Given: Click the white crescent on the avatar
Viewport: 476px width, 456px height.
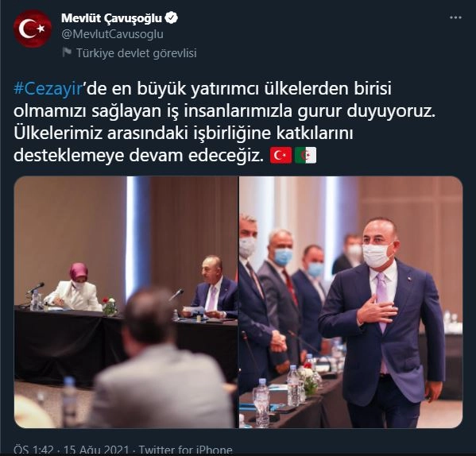Looking at the screenshot, I should click(26, 29).
